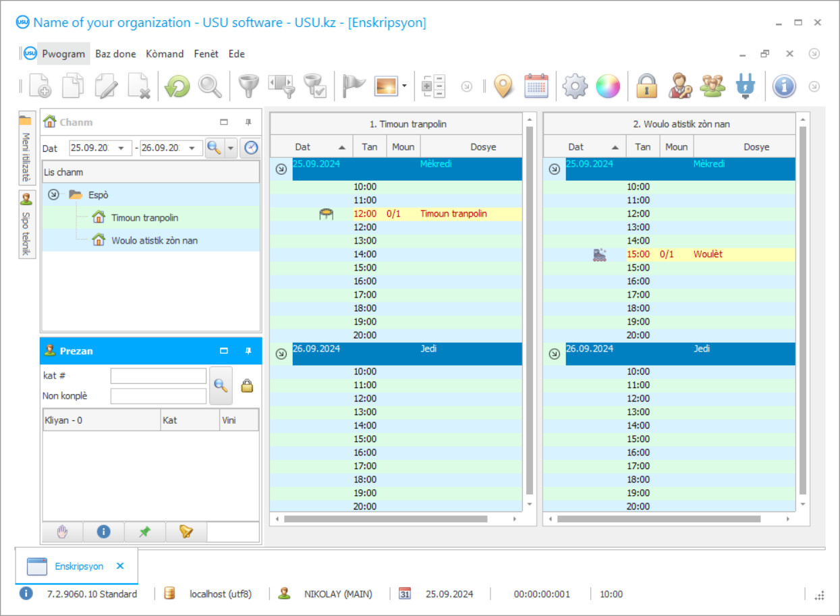Toggle the lock next to Prezan search

[247, 386]
